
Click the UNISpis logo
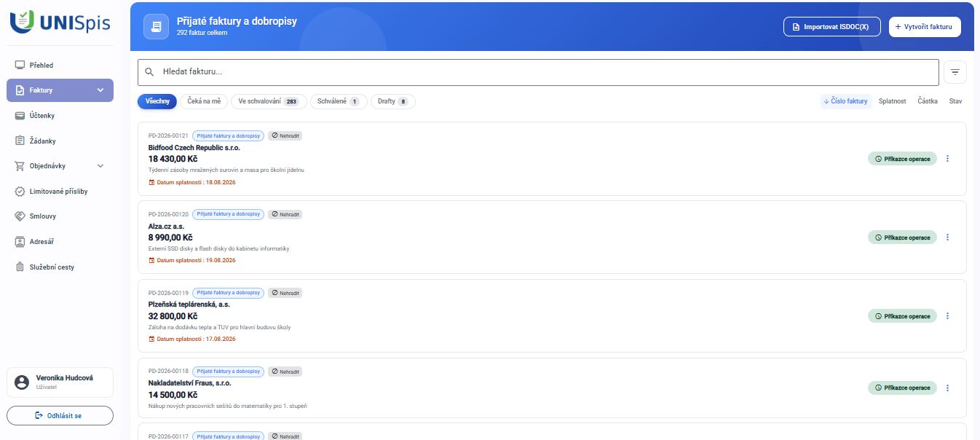point(60,22)
